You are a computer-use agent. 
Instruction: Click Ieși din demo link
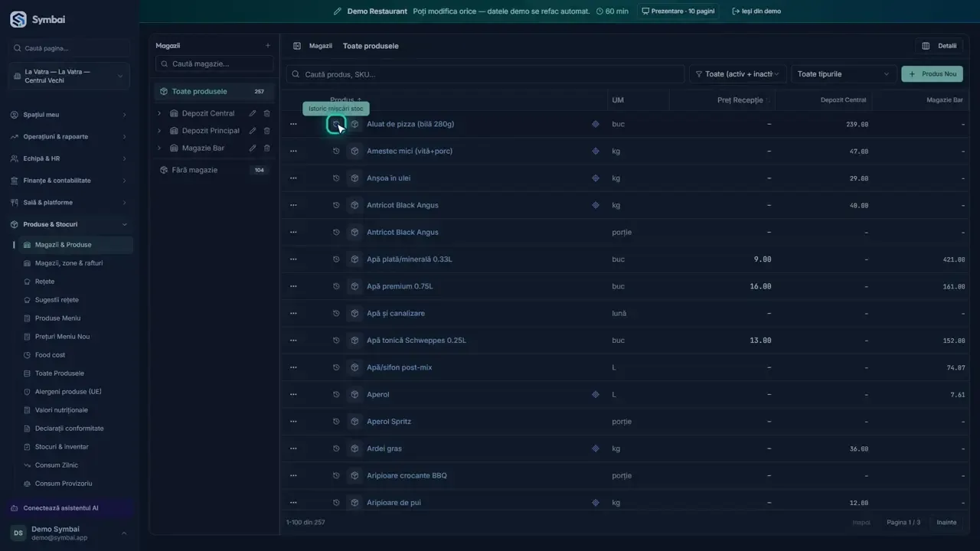(756, 11)
